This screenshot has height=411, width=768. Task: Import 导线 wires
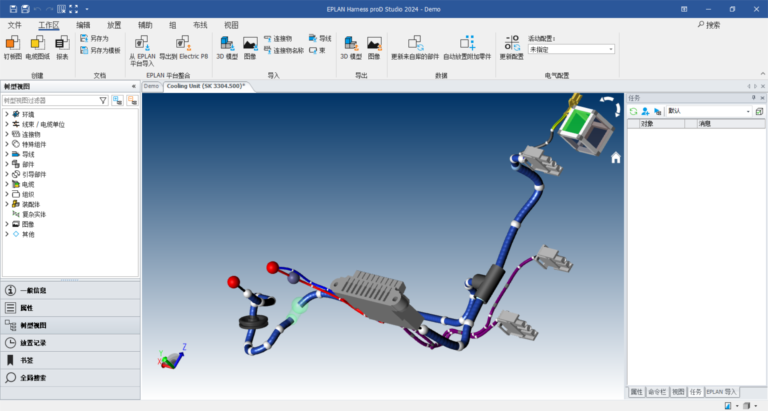coord(320,38)
